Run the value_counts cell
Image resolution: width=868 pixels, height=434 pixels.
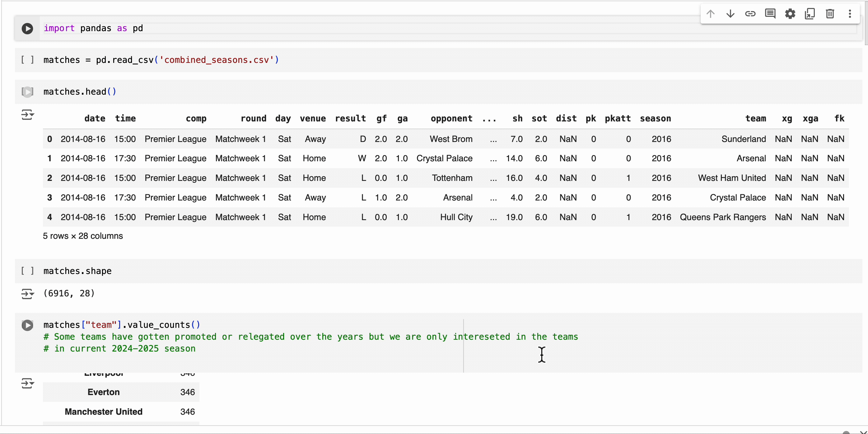(27, 325)
